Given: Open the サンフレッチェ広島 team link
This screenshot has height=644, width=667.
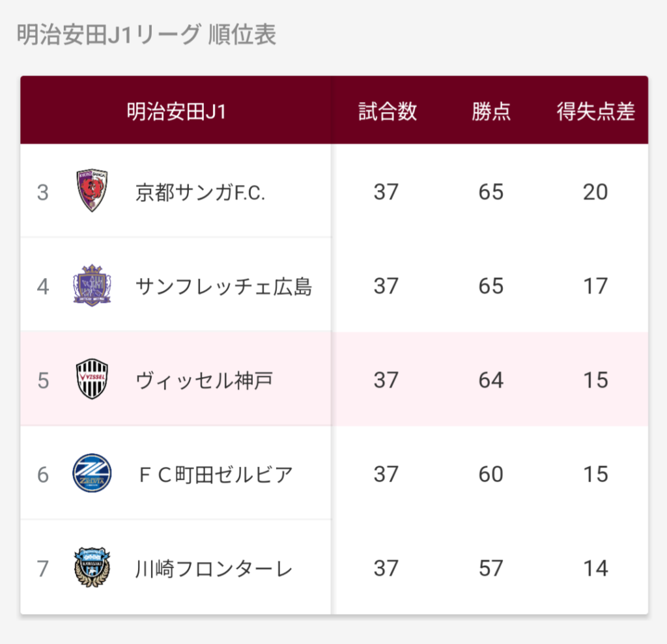Looking at the screenshot, I should [223, 286].
